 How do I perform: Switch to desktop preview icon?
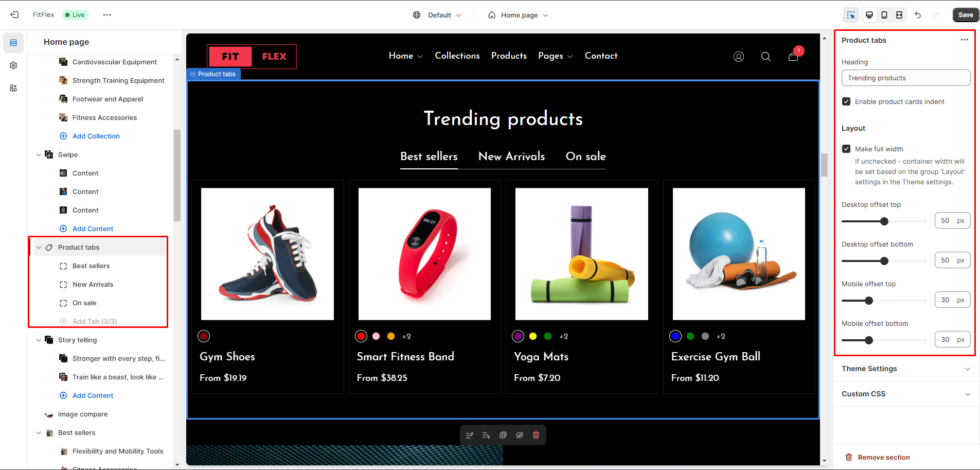(869, 15)
